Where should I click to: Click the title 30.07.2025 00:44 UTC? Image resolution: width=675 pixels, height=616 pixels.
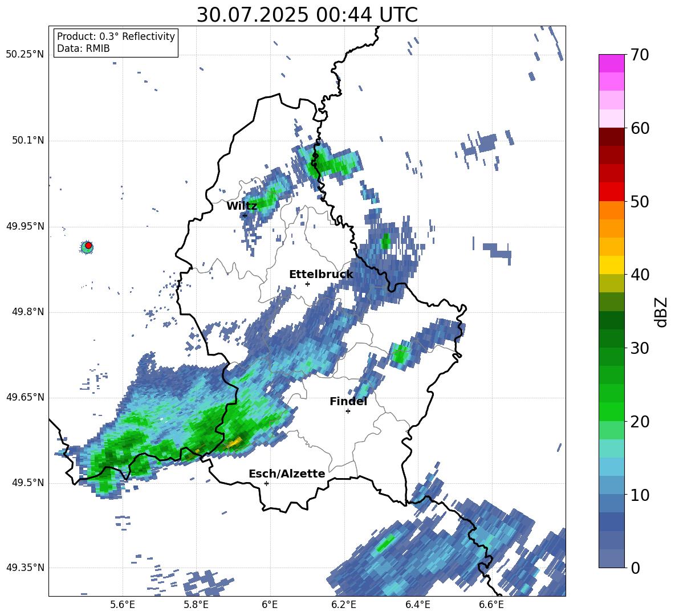pos(307,15)
